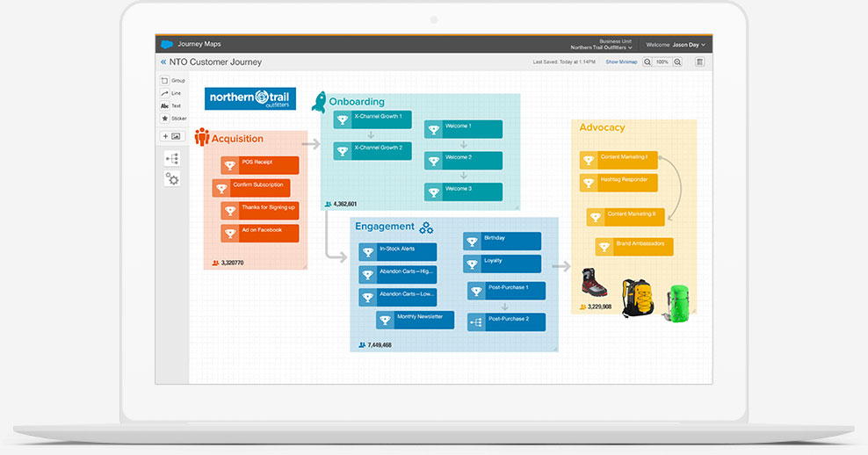Open the Northern Trail Outfitters business unit dropdown
This screenshot has width=868, height=455.
pos(601,47)
